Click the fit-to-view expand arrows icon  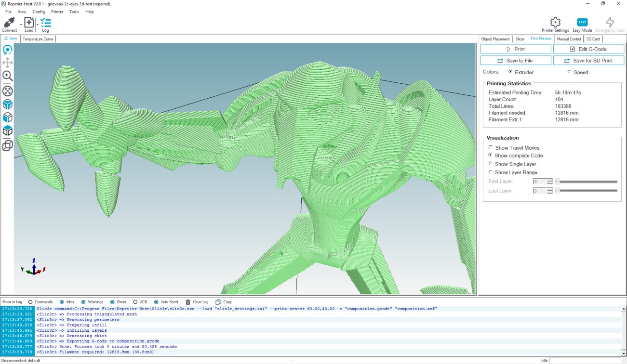point(8,91)
